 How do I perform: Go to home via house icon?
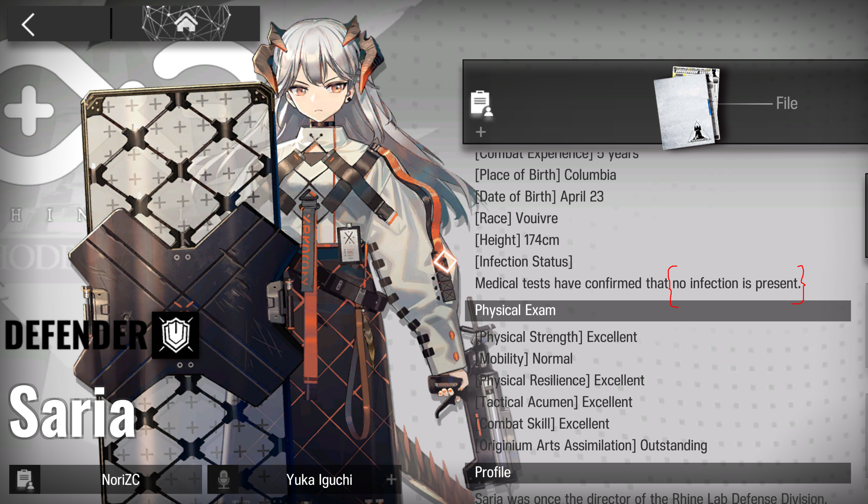point(186,23)
